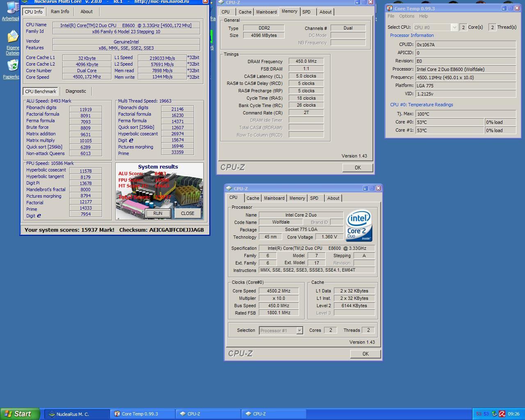Viewport: 525px width, 420px height.
Task: Open the Eigene Dateien desktop folder icon
Action: coord(13,42)
